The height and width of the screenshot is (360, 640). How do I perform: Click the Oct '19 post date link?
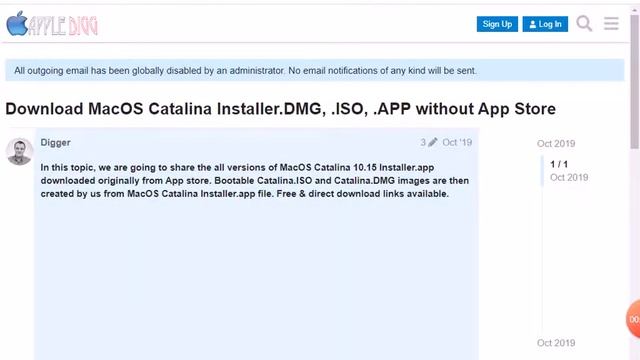[457, 142]
